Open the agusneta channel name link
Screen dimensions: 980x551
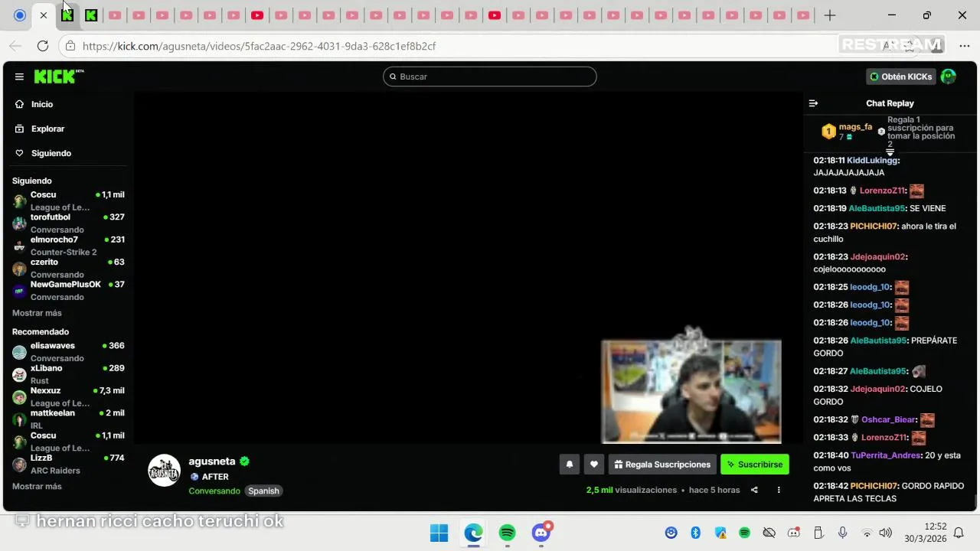pos(212,461)
